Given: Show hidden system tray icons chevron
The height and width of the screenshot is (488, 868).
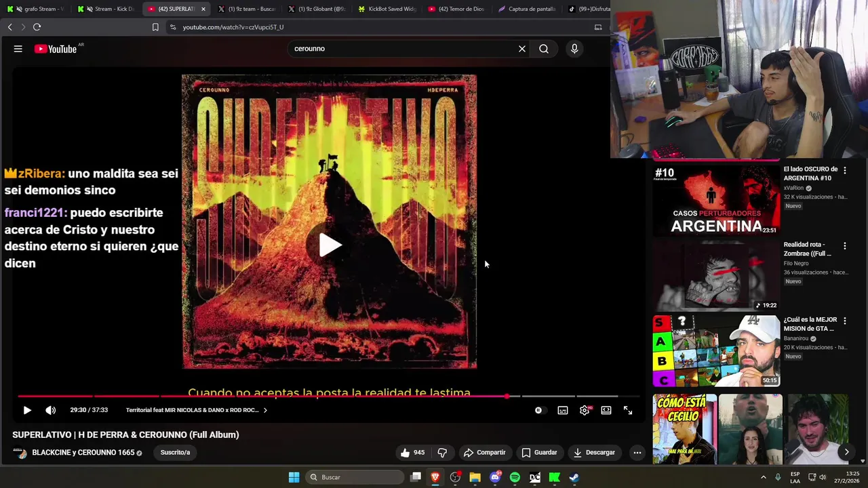Looking at the screenshot, I should 763,477.
